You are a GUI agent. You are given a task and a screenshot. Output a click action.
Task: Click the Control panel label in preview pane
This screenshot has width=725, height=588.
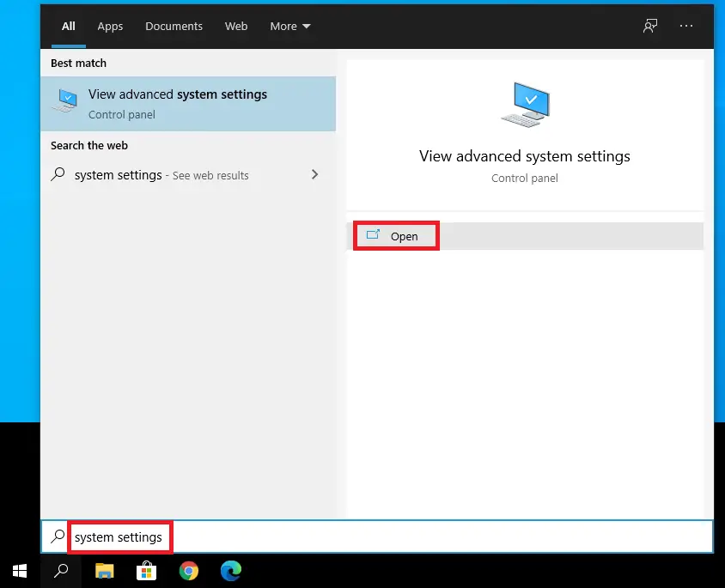click(x=524, y=179)
